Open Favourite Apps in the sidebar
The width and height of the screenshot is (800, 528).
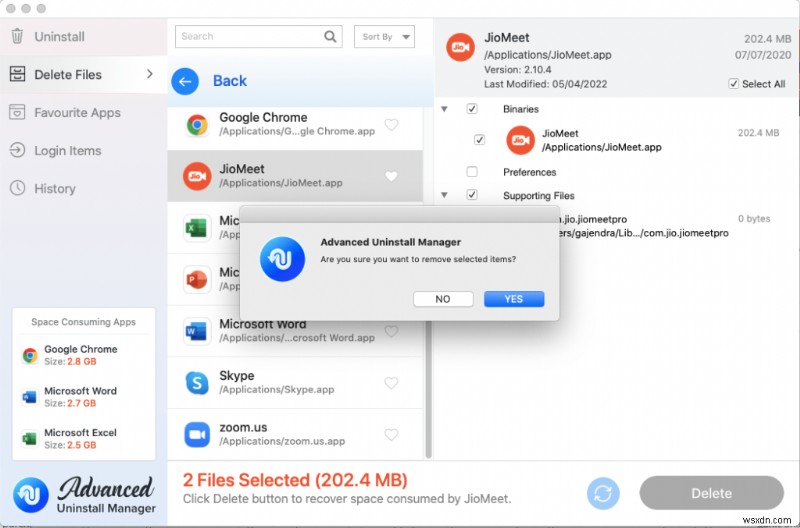click(x=84, y=112)
